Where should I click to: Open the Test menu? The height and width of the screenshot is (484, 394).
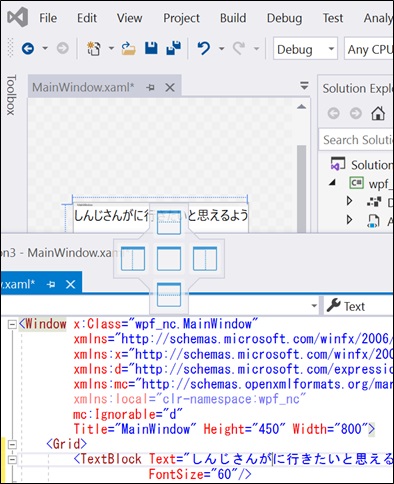pos(333,18)
